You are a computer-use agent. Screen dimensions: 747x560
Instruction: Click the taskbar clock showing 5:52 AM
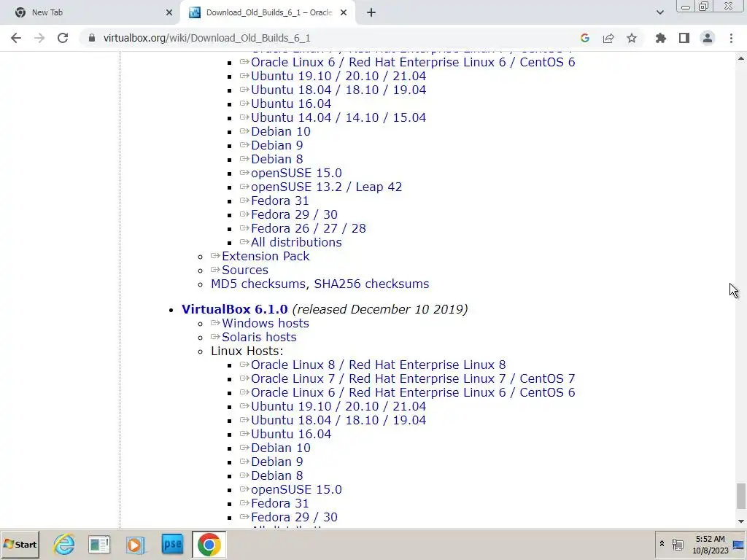pos(711,545)
